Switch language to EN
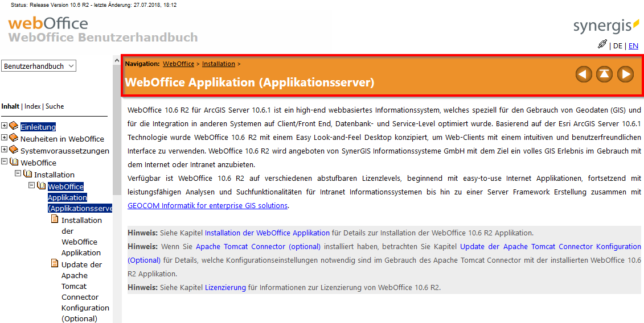Image resolution: width=644 pixels, height=323 pixels. (x=633, y=46)
